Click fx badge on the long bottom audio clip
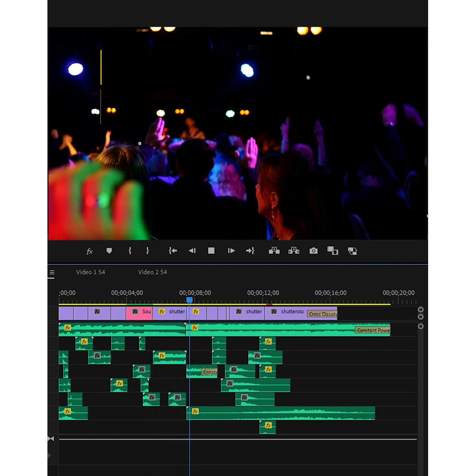The image size is (476, 476). (196, 411)
